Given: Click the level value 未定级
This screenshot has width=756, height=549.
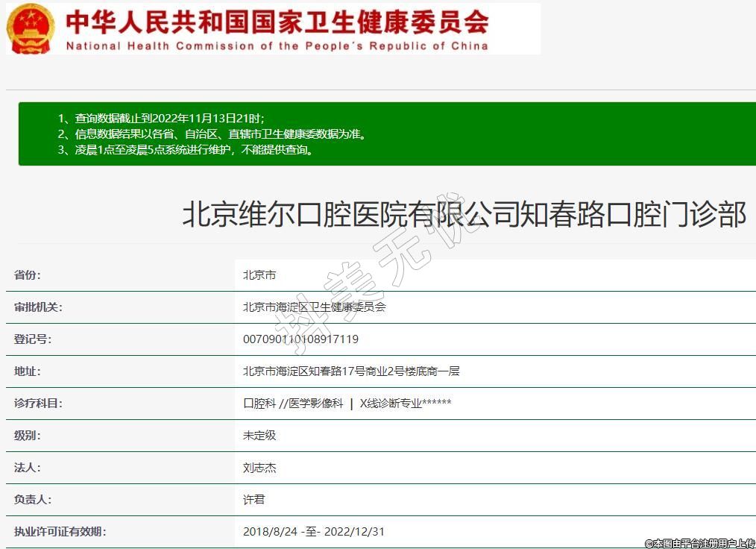Looking at the screenshot, I should [x=259, y=436].
